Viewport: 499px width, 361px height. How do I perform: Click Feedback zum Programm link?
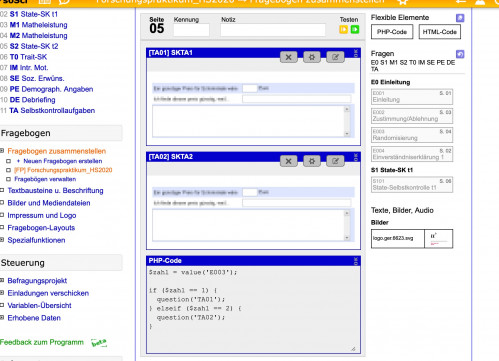pos(42,342)
